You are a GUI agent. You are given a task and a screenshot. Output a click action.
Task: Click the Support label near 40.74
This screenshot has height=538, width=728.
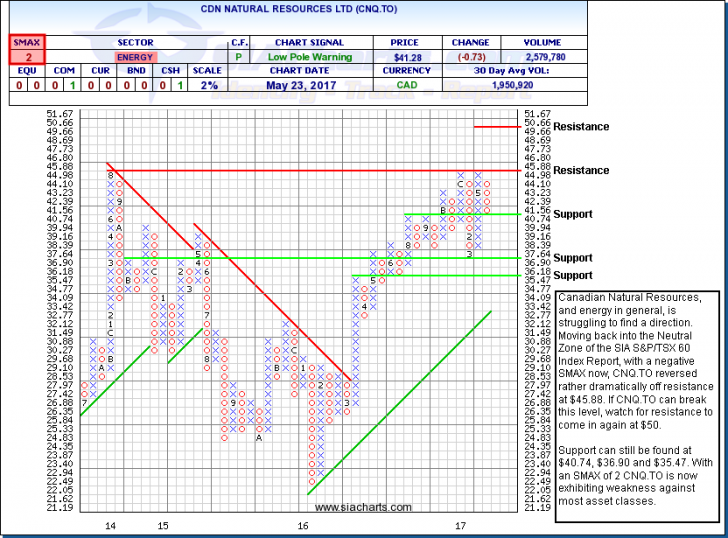tap(573, 215)
